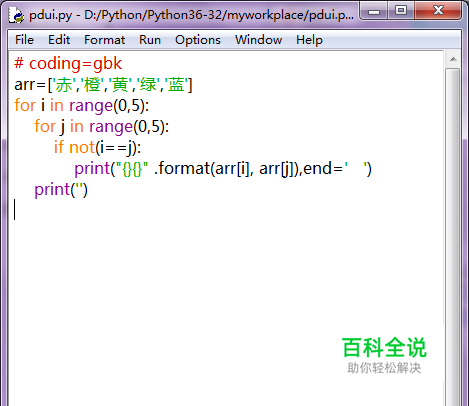Place cursor on the empty last line
Screen dimensions: 469x406
tap(227, 210)
